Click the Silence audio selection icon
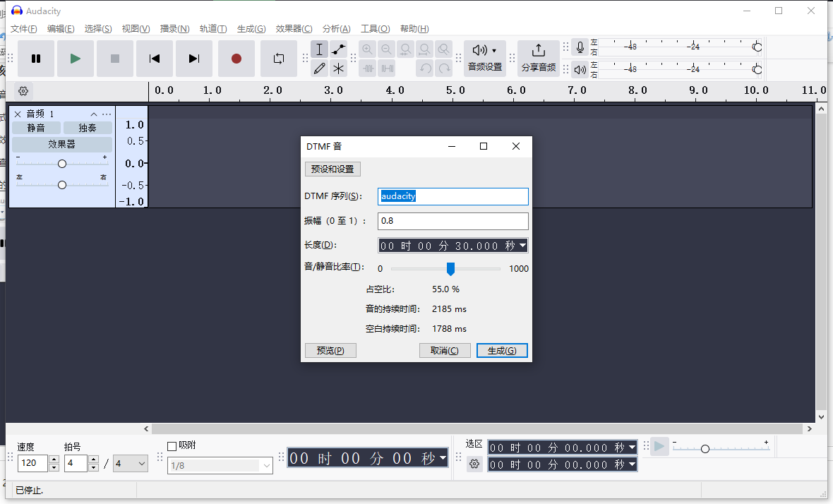 pos(386,68)
